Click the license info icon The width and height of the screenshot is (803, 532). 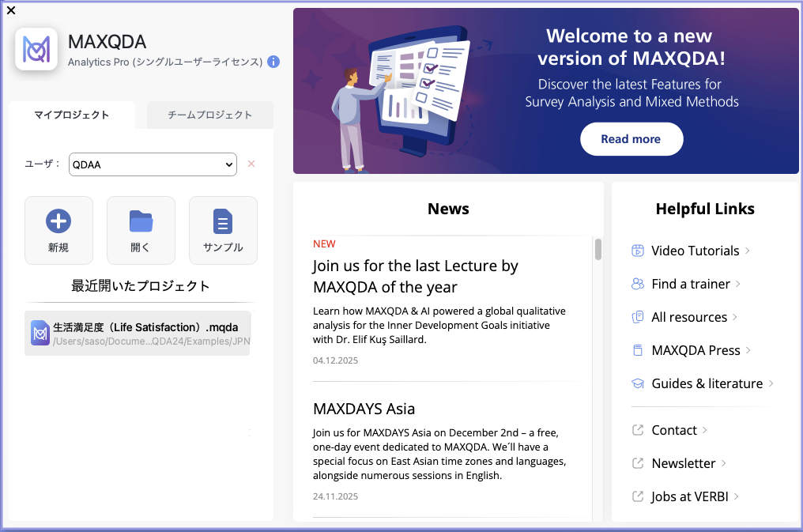(x=273, y=62)
